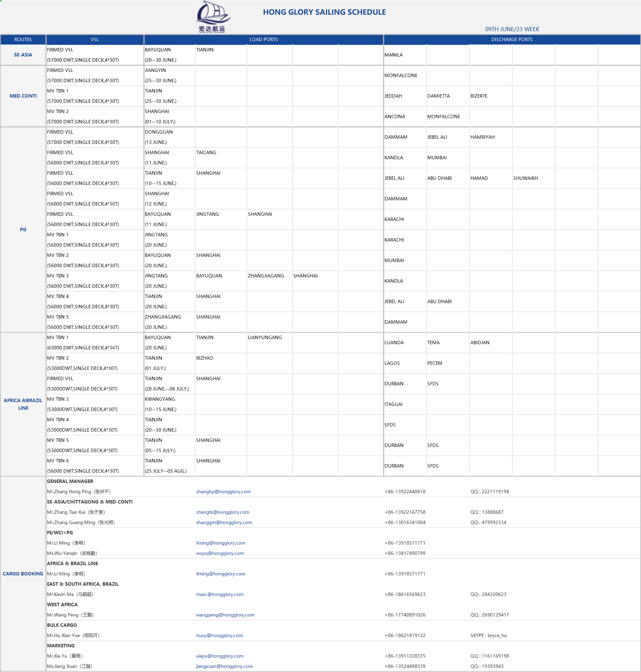Viewport: 641px width, 672px height.
Task: Click the TEMA discharge port cell
Action: pos(448,343)
